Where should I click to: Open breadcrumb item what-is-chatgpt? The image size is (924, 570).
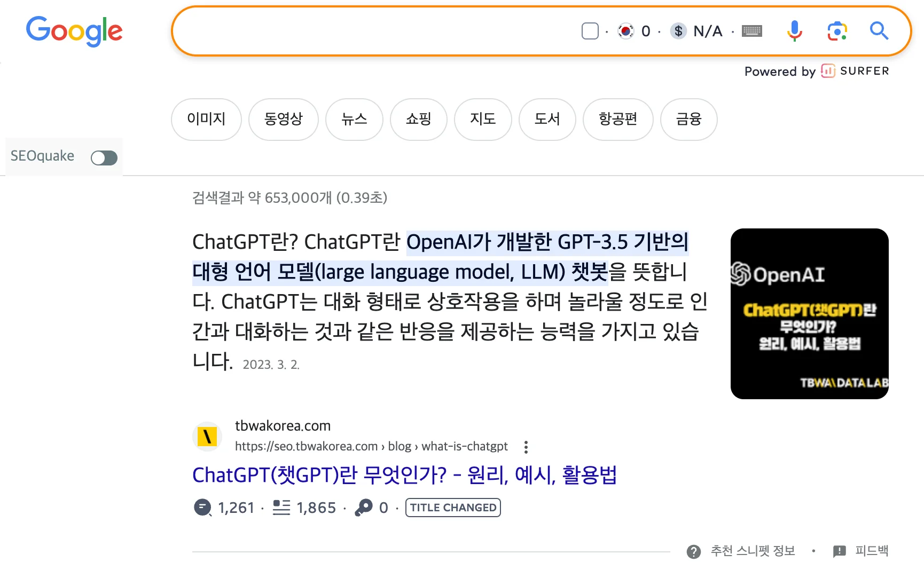(x=464, y=446)
